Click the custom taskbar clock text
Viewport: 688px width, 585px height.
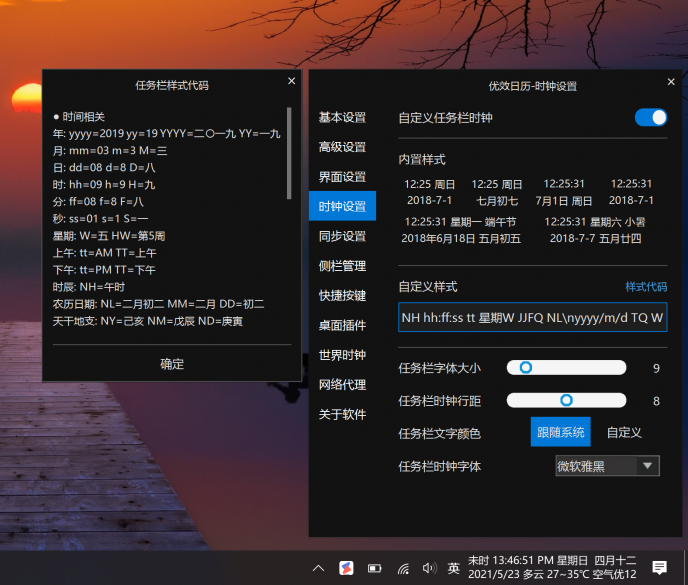552,567
